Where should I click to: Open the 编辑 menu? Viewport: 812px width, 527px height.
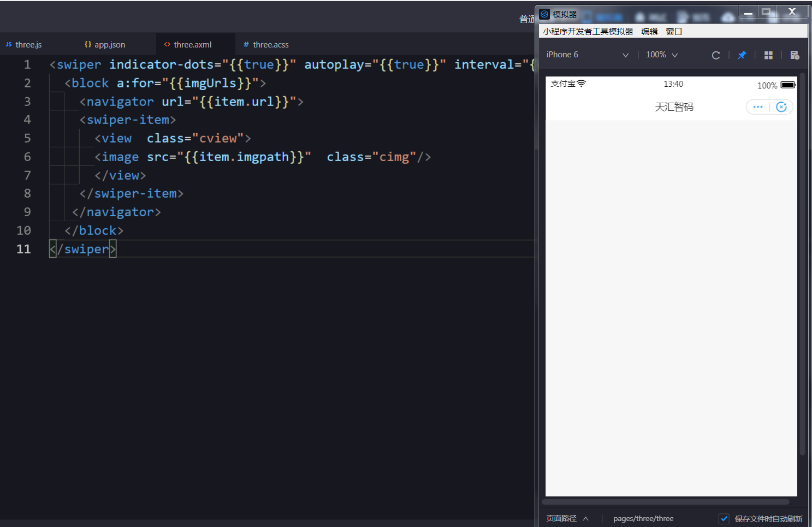tap(649, 31)
